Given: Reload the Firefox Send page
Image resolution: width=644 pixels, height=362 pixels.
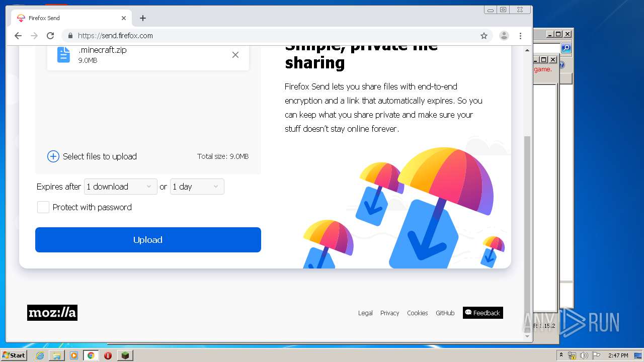Looking at the screenshot, I should pyautogui.click(x=50, y=36).
